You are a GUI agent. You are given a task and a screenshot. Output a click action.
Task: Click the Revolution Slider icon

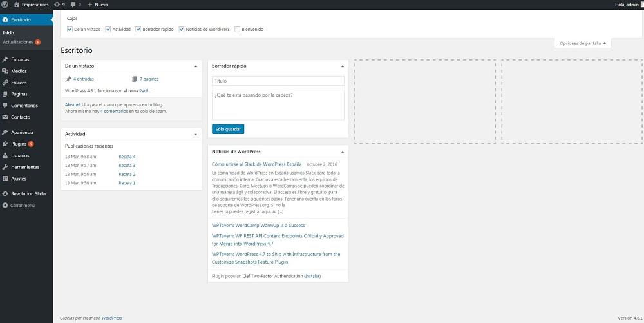pyautogui.click(x=5, y=194)
